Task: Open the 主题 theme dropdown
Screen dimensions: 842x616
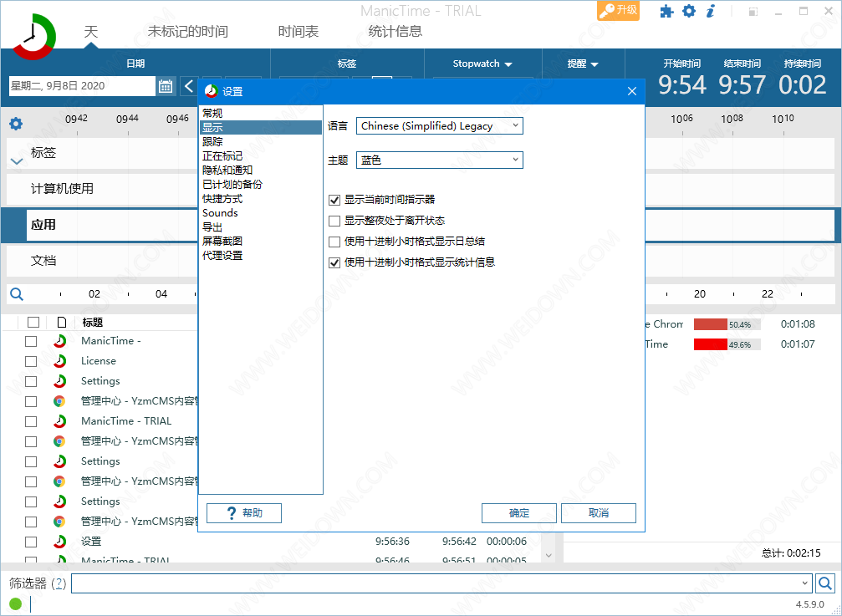Action: coord(439,160)
